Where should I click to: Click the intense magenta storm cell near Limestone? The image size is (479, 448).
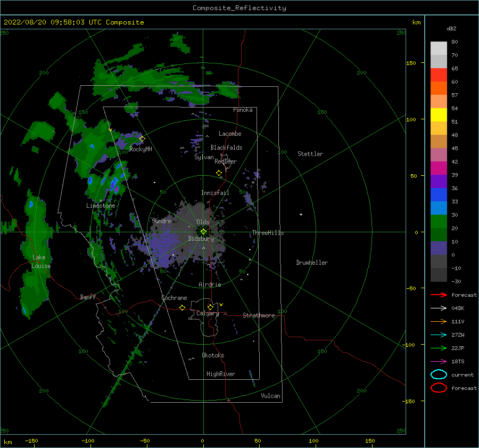pos(117,189)
